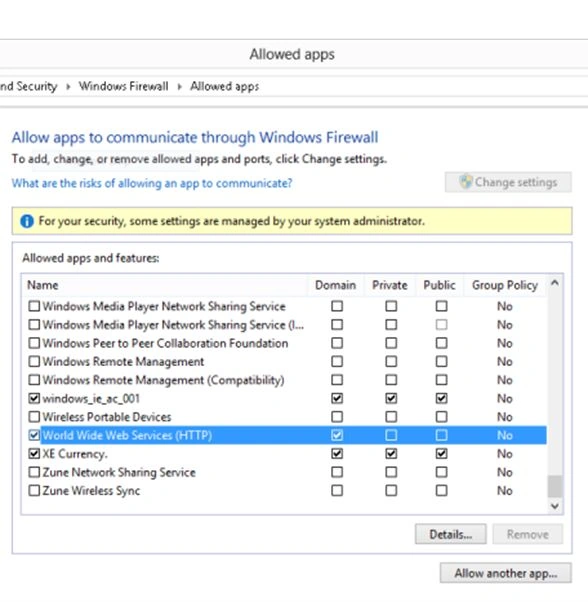Click the shield icon on Change settings
Screen dimensions: 588x602
(x=466, y=182)
